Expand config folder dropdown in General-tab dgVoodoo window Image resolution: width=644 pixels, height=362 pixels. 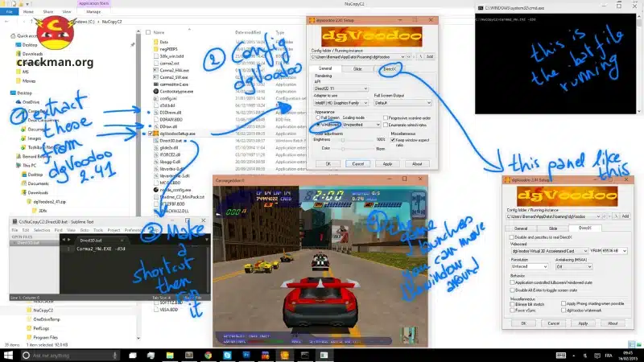[402, 56]
